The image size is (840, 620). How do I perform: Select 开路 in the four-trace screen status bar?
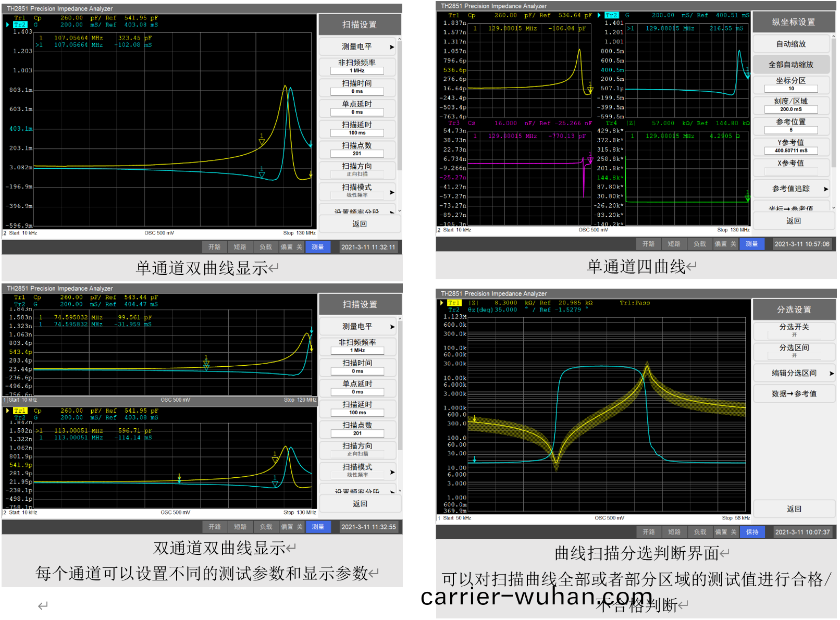(x=648, y=244)
